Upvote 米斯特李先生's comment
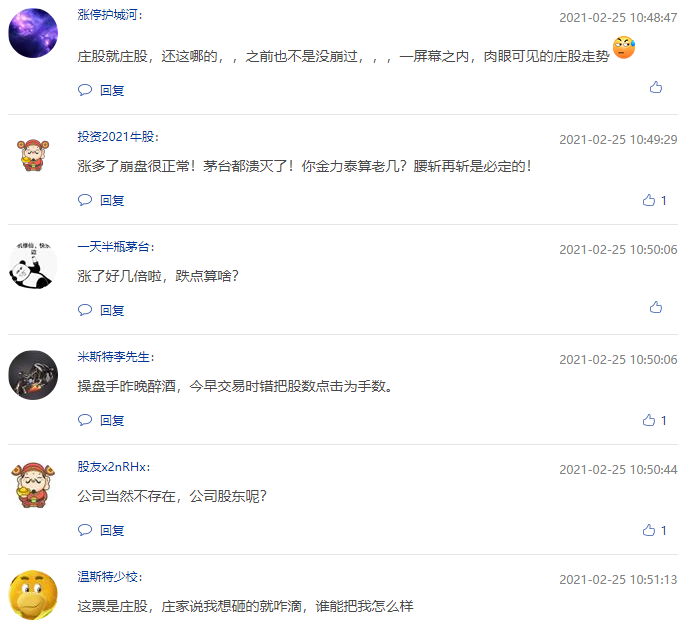The width and height of the screenshot is (683, 632). click(649, 420)
